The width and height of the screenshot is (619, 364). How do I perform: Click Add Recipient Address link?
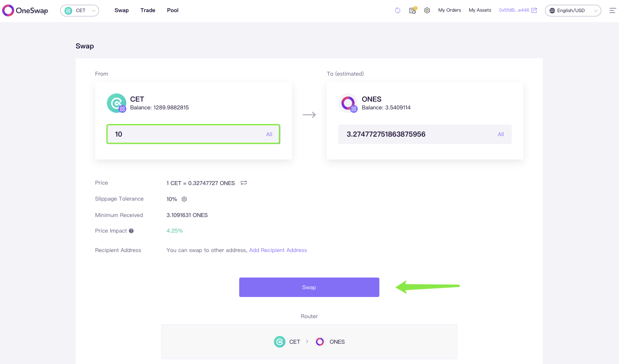click(278, 250)
